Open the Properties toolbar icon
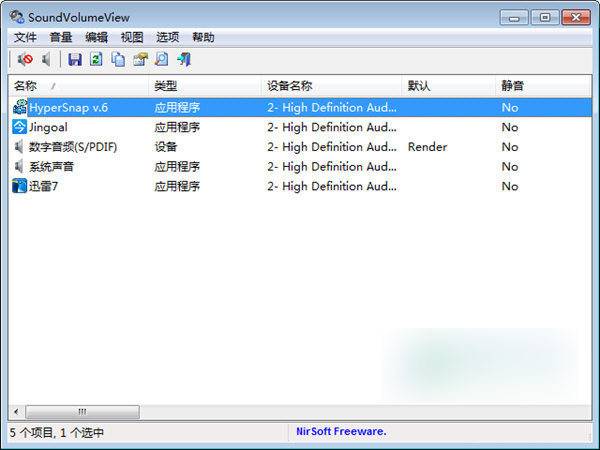This screenshot has width=600, height=450. pyautogui.click(x=140, y=59)
